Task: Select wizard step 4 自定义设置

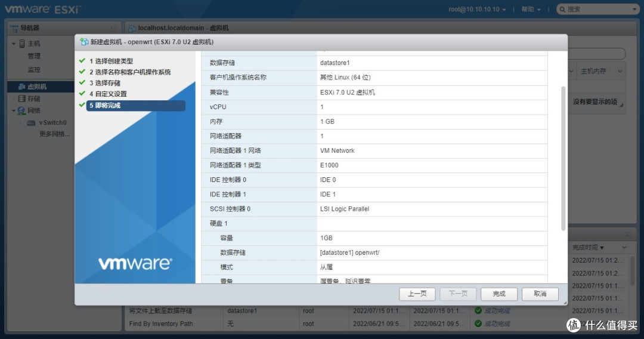Action: tap(108, 94)
